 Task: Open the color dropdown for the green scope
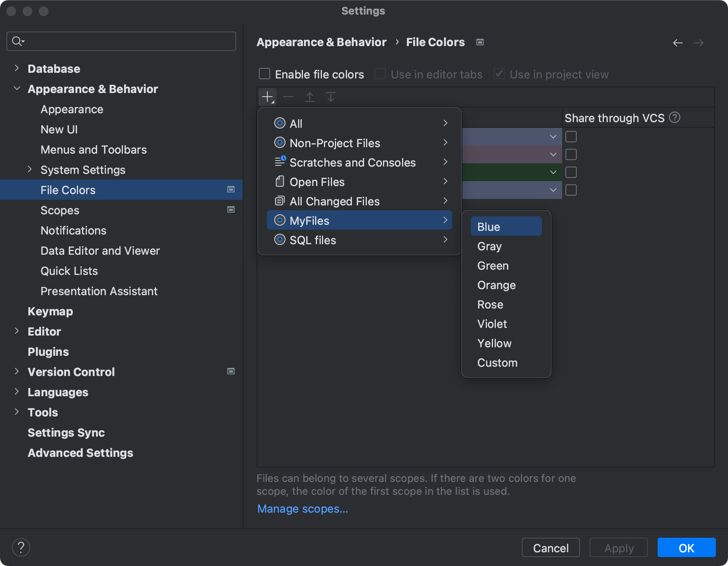pos(553,172)
